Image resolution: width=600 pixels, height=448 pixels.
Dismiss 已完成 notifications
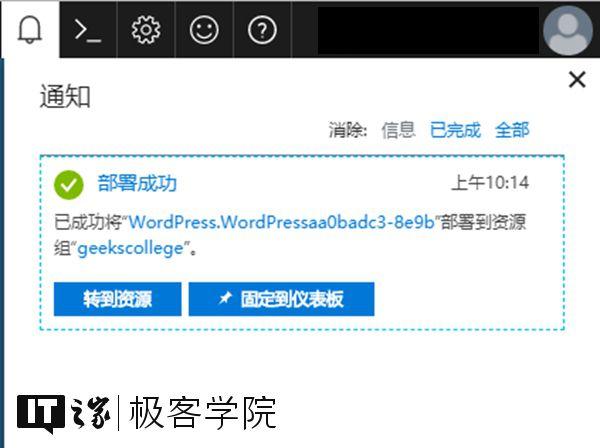pyautogui.click(x=455, y=130)
